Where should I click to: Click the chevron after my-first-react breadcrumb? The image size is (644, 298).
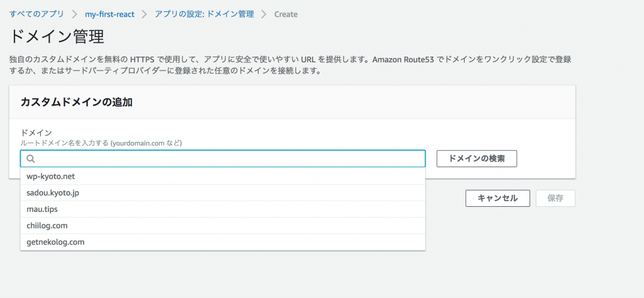[144, 14]
